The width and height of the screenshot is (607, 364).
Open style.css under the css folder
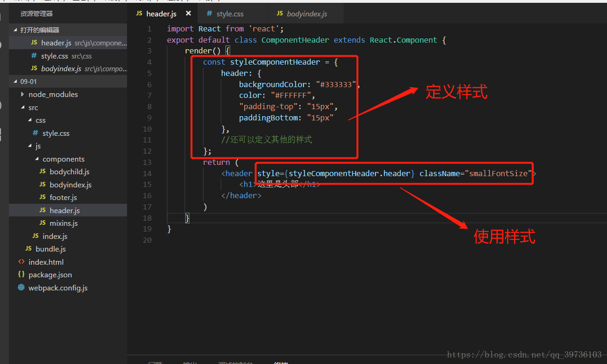[x=56, y=134]
